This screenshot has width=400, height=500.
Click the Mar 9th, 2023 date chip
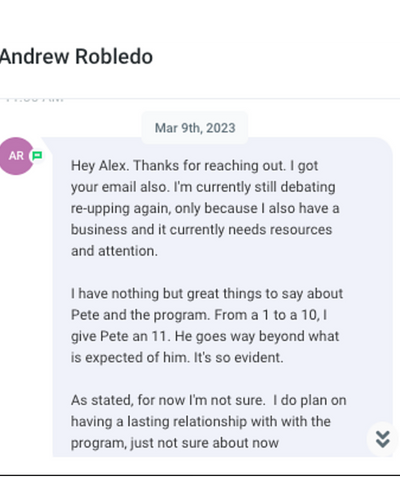195,128
